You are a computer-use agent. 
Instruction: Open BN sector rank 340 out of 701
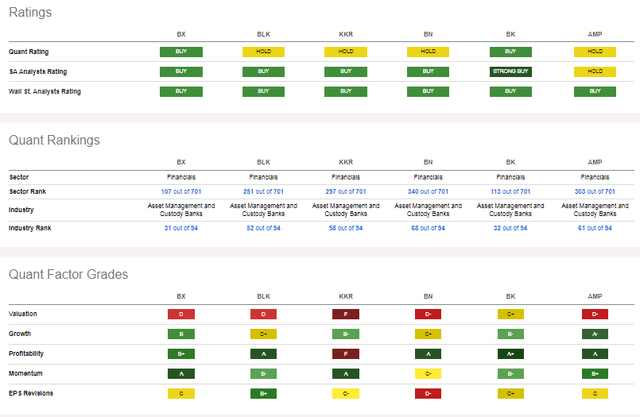(428, 191)
